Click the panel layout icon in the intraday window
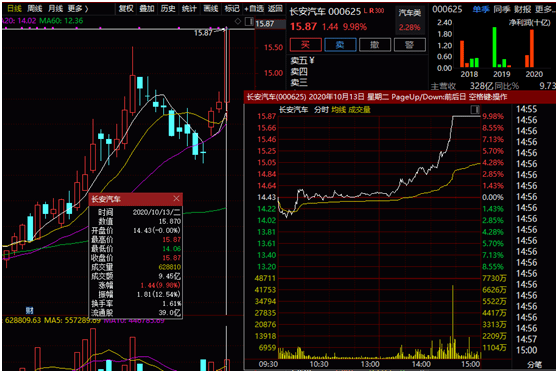 [x=475, y=109]
